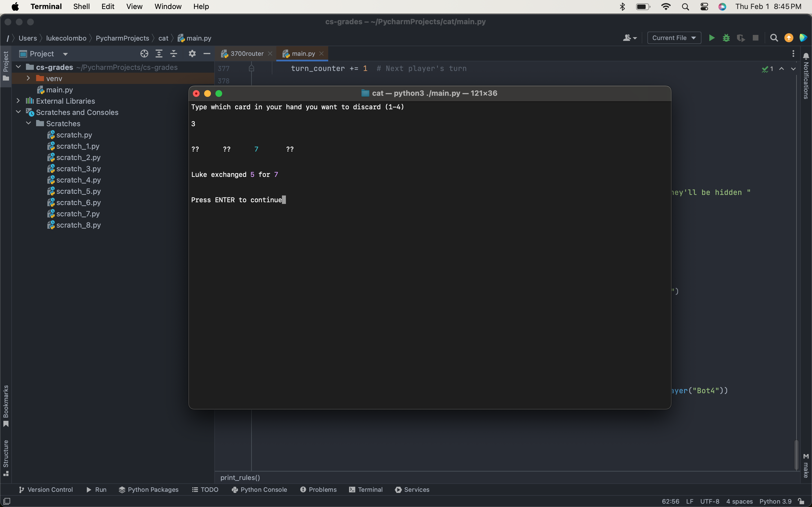Click the Collapse All icon in Project panel
Image resolution: width=812 pixels, height=507 pixels.
click(x=173, y=54)
